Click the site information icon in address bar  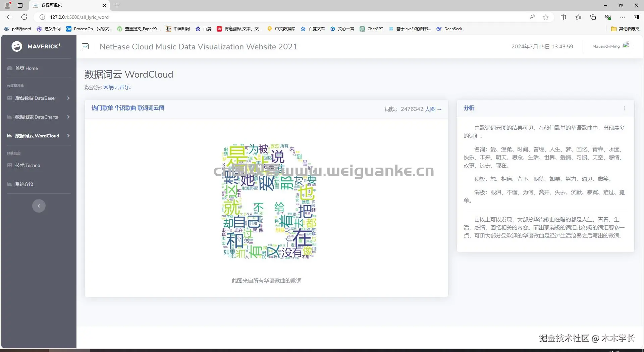42,17
